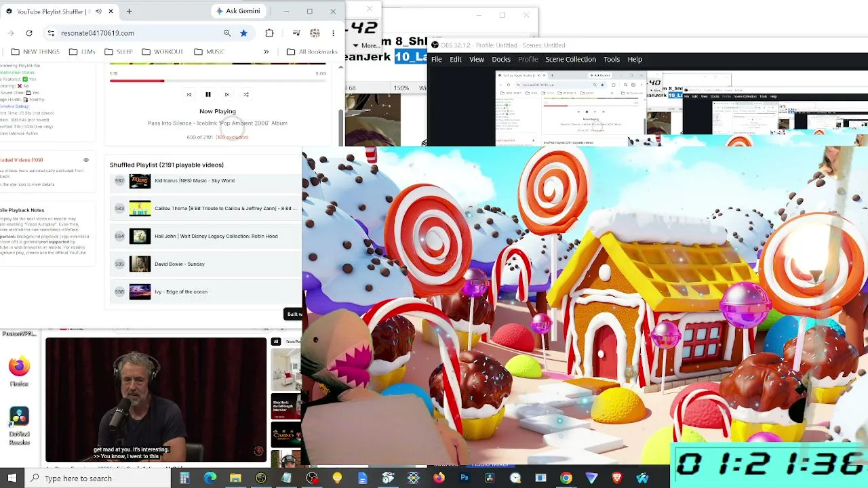This screenshot has height=488, width=868.
Task: Expand hidden bookmarks chevron
Action: click(267, 52)
